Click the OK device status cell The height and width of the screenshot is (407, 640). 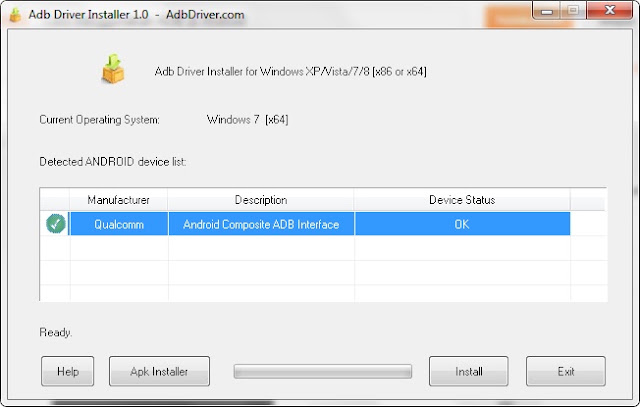click(x=462, y=224)
